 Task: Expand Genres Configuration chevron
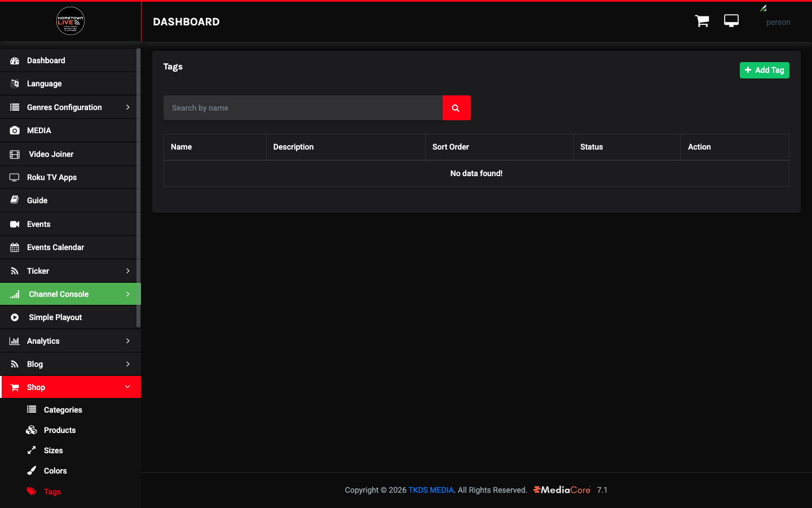tap(128, 107)
